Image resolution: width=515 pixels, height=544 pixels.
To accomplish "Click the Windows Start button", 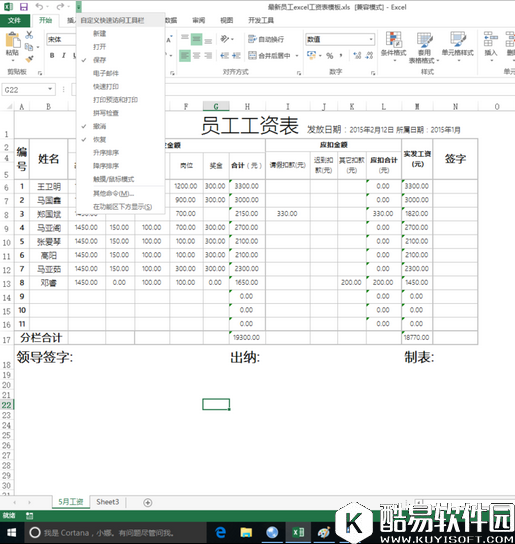I will pyautogui.click(x=11, y=532).
